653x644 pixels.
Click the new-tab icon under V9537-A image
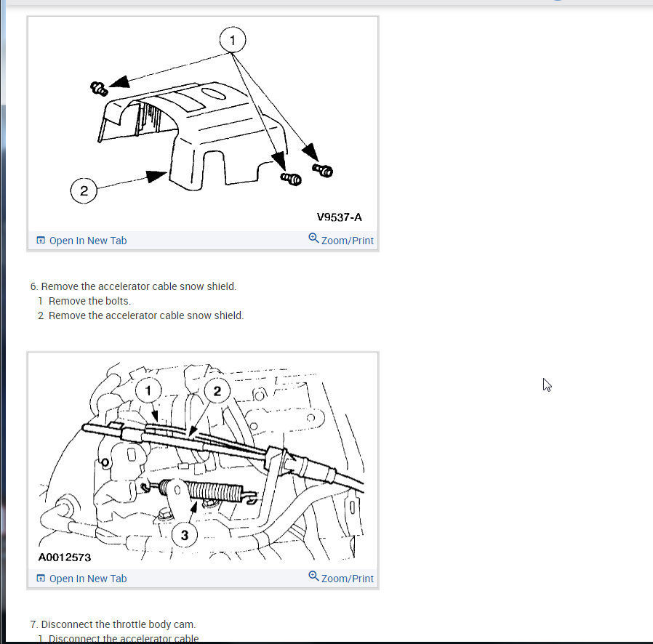41,240
